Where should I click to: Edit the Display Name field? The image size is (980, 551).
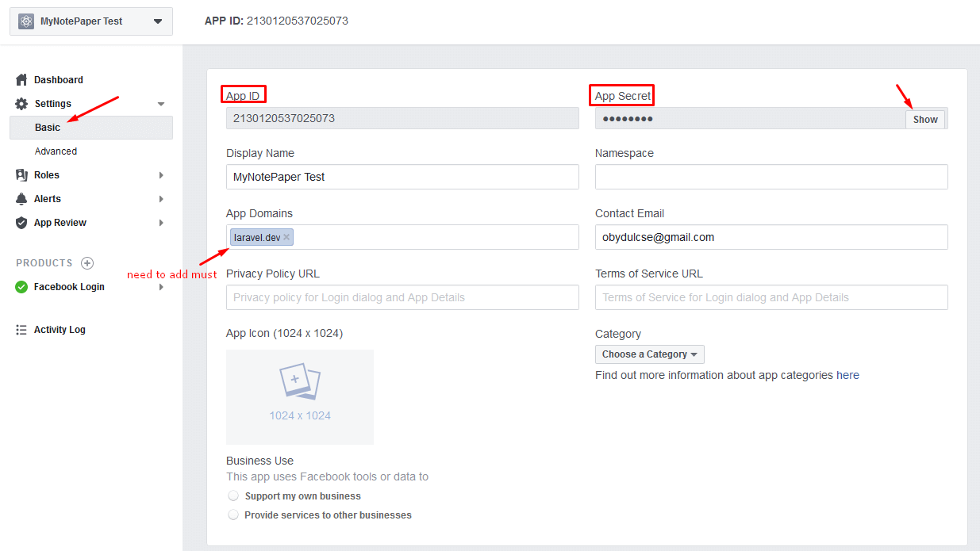(402, 177)
